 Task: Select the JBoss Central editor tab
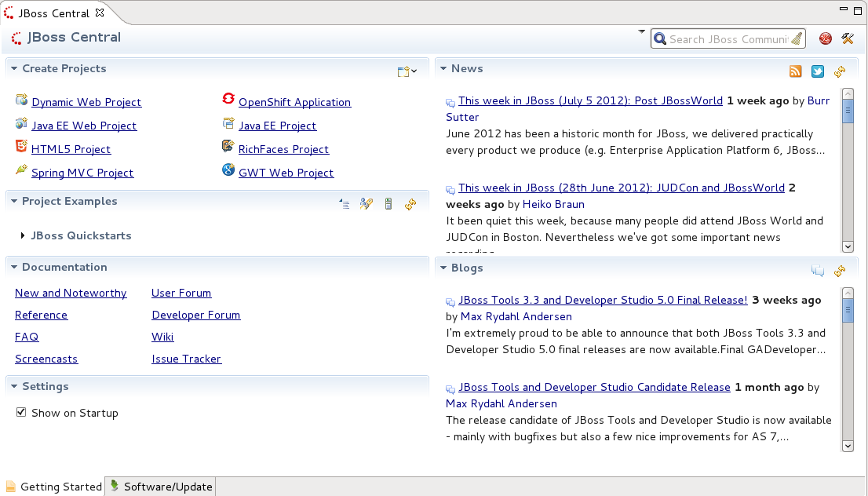53,13
